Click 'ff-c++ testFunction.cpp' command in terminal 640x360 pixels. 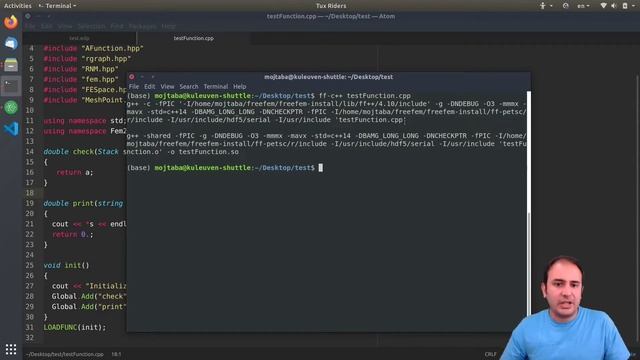pyautogui.click(x=365, y=96)
